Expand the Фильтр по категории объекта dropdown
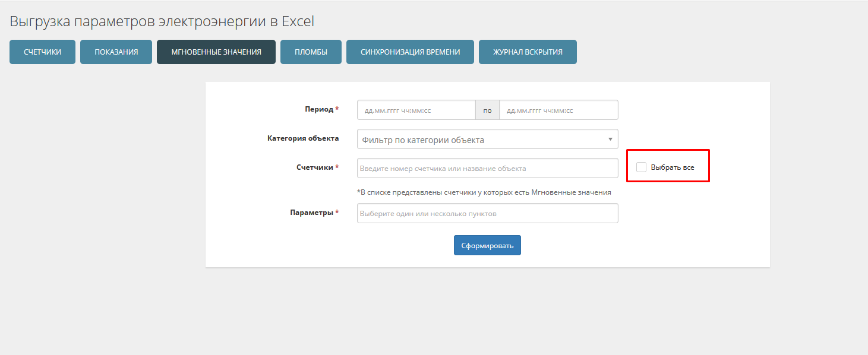The height and width of the screenshot is (355, 868). tap(481, 140)
